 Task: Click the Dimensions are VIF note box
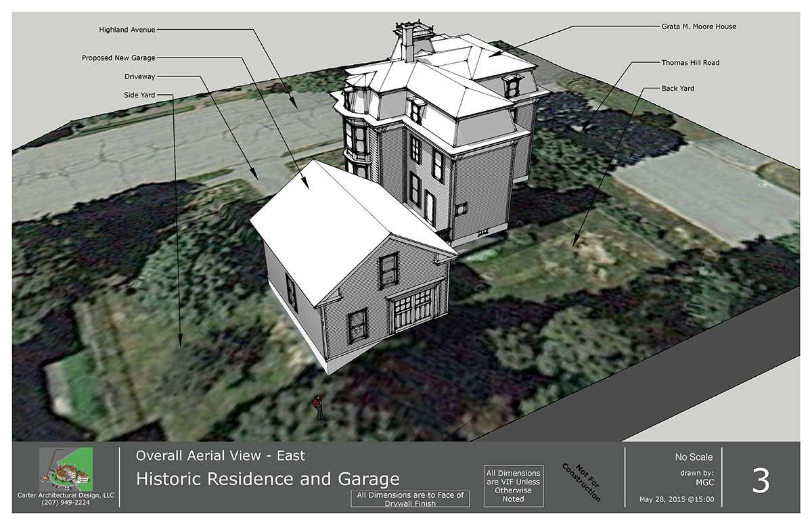pyautogui.click(x=513, y=485)
